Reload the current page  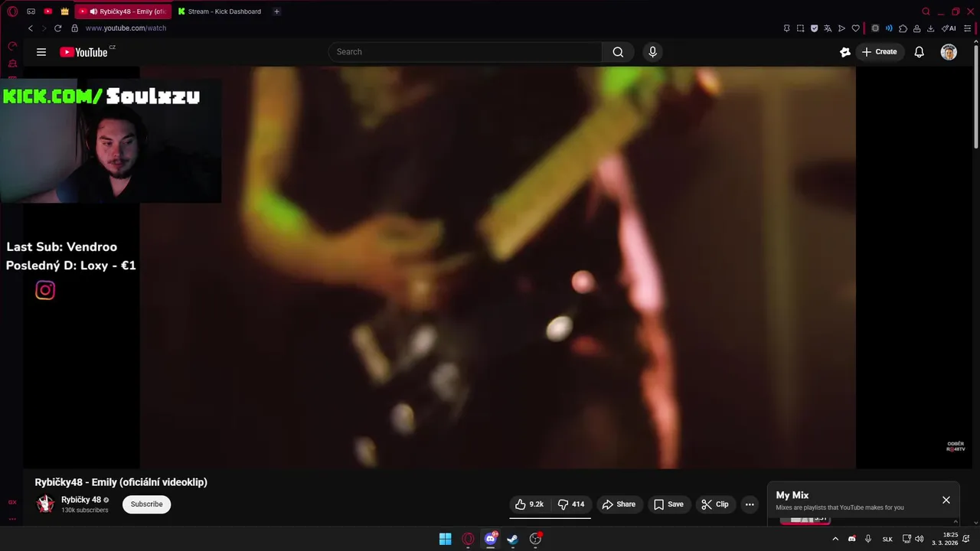coord(57,28)
